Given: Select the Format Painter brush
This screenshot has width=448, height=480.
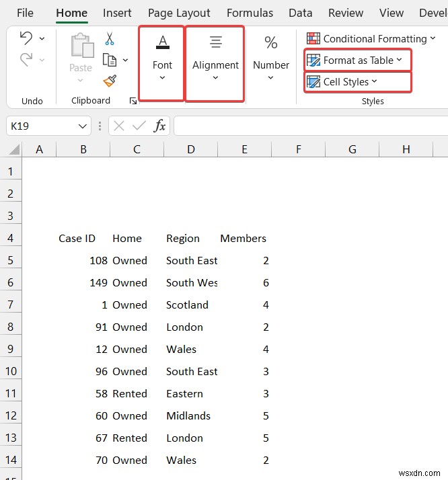Looking at the screenshot, I should coord(110,81).
